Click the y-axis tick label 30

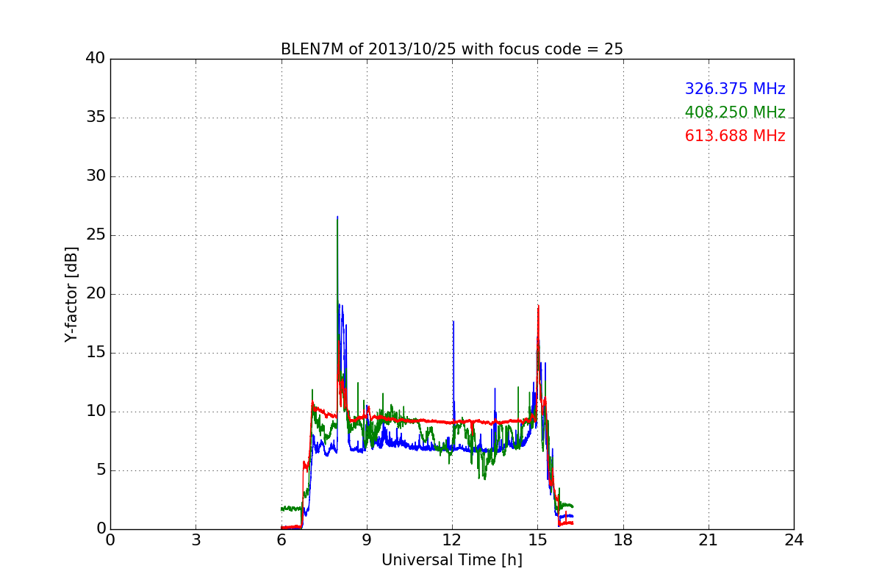[x=96, y=176]
